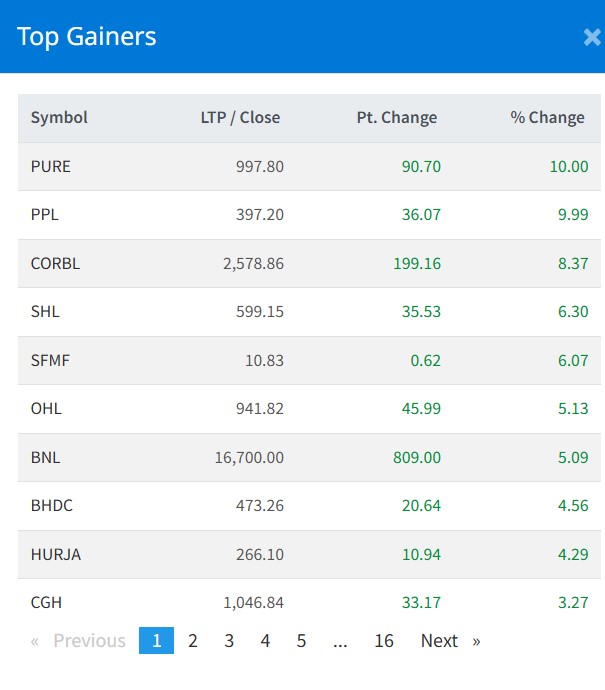This screenshot has width=605, height=690.
Task: Open the PURE stock symbol
Action: point(51,166)
